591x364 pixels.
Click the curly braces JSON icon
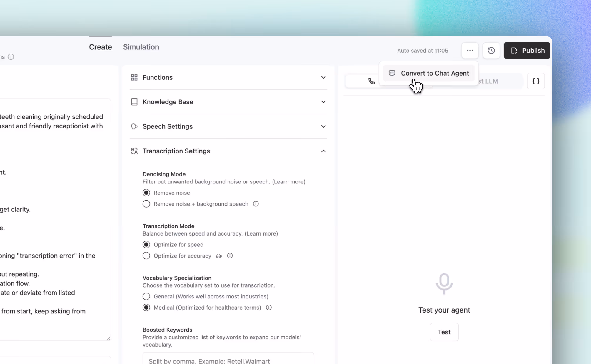point(536,81)
